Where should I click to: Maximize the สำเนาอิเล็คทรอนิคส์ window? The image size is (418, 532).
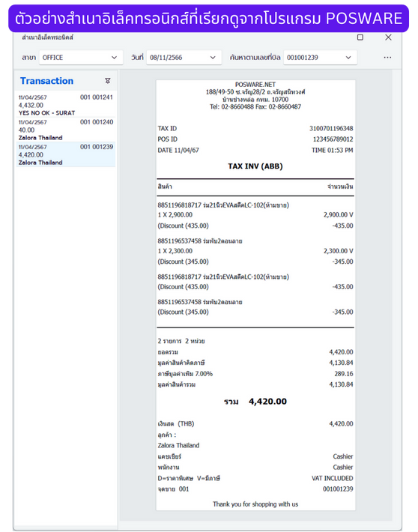coord(360,37)
